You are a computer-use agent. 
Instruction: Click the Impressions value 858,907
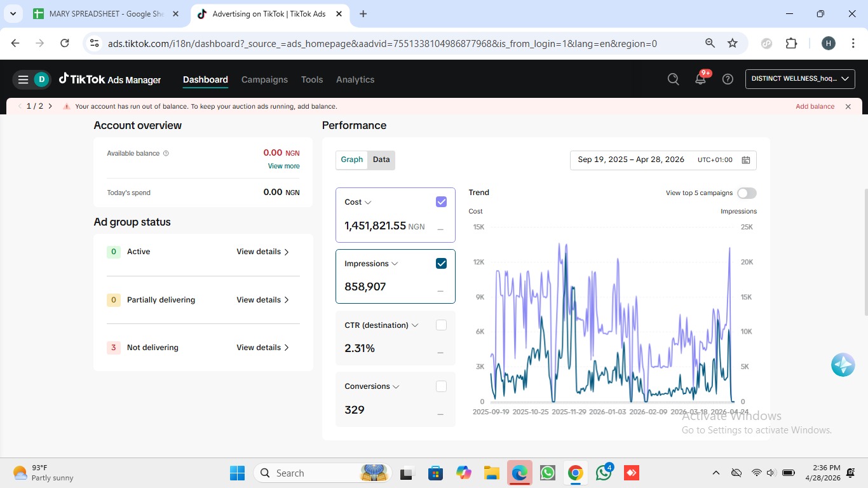click(x=365, y=287)
